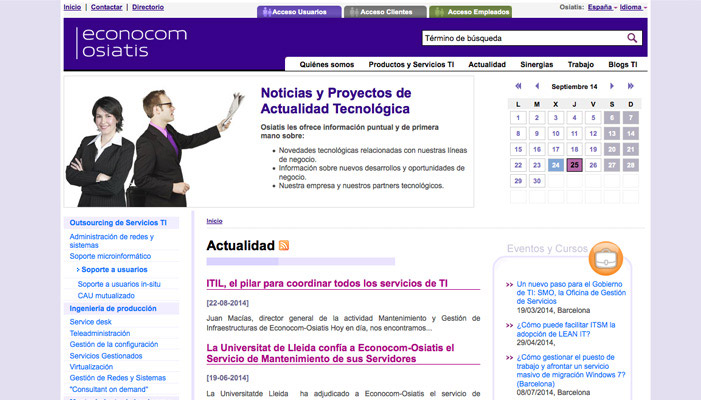Screen dimensions: 701x400
Task: Open article La Universitat de Lleida confía
Action: 330,353
